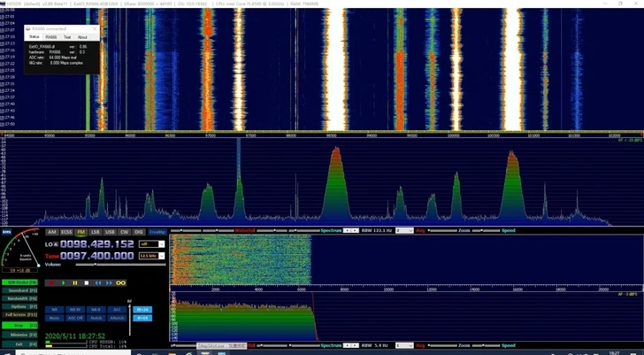Toggle the NB RF noise blanker
Image resolution: width=644 pixels, height=355 pixels.
coord(74,309)
